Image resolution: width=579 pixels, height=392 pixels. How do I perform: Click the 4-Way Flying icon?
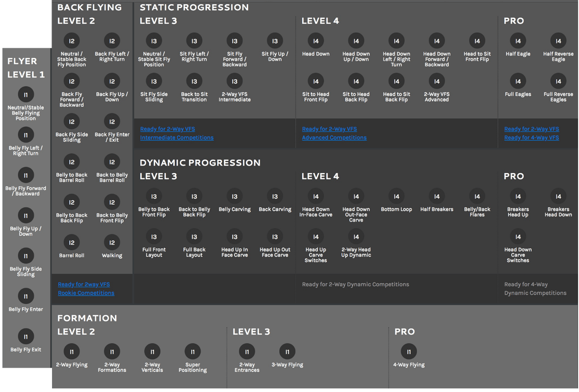click(409, 352)
